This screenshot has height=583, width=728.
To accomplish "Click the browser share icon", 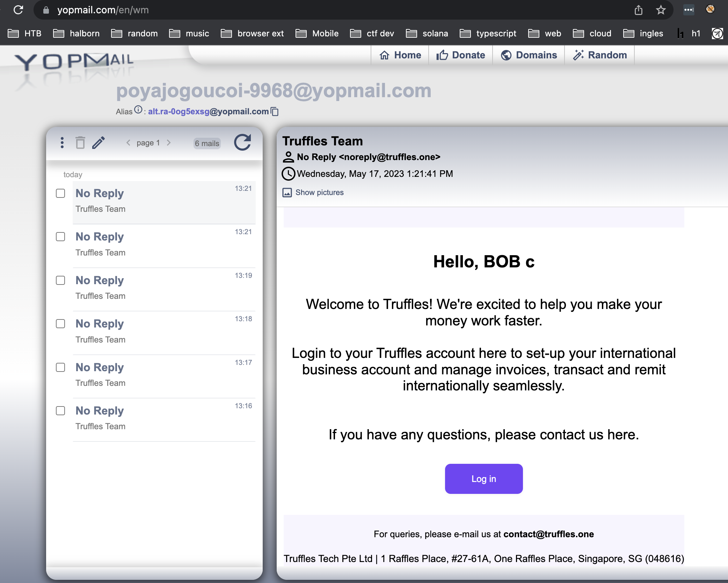I will click(x=639, y=10).
